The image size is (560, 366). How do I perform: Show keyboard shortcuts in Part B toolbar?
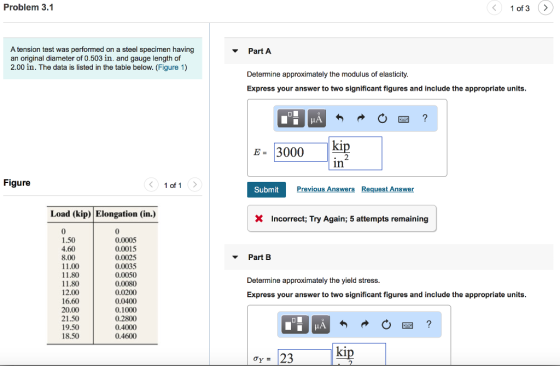pyautogui.click(x=407, y=325)
